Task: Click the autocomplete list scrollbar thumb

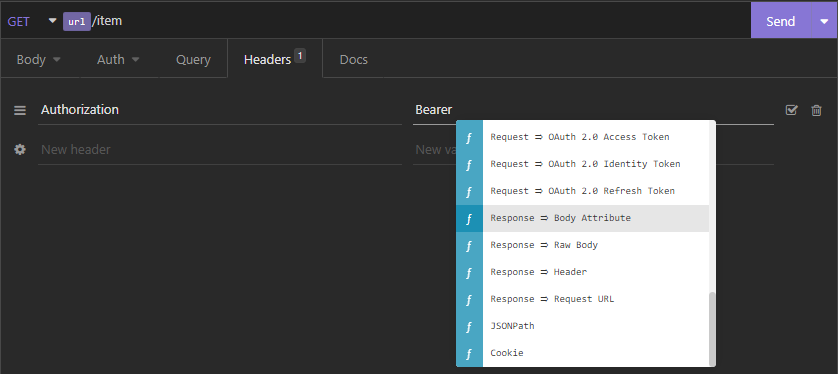Action: [712, 328]
